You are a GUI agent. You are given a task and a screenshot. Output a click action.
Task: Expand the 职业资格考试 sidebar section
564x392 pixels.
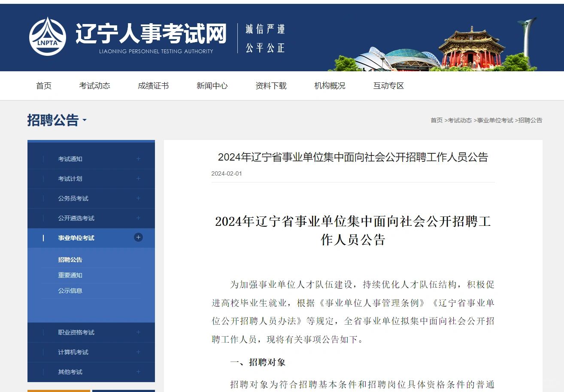(138, 332)
